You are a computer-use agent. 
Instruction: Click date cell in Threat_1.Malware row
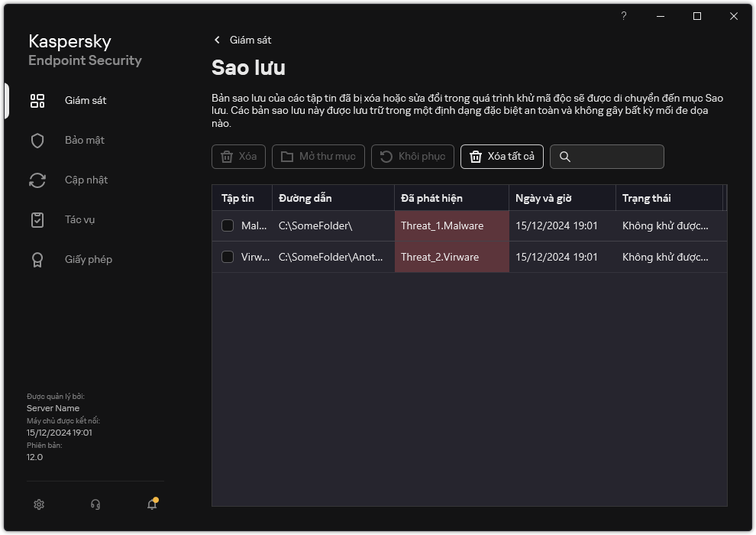pyautogui.click(x=562, y=225)
